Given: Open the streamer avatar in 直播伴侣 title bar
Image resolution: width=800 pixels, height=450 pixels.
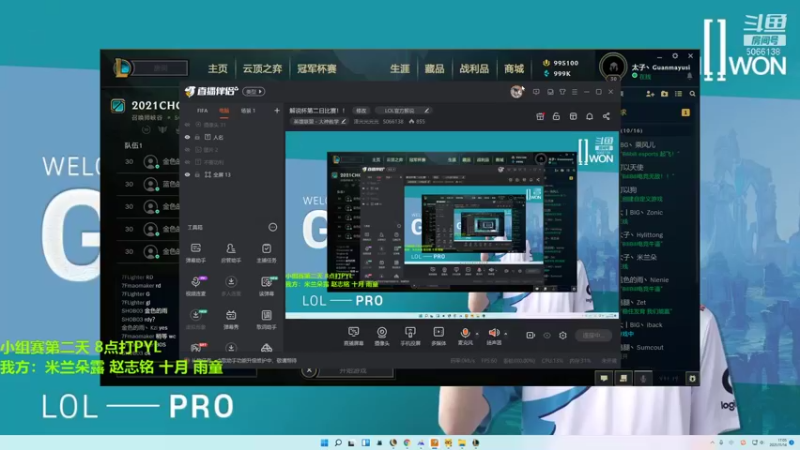Looking at the screenshot, I should pos(517,92).
